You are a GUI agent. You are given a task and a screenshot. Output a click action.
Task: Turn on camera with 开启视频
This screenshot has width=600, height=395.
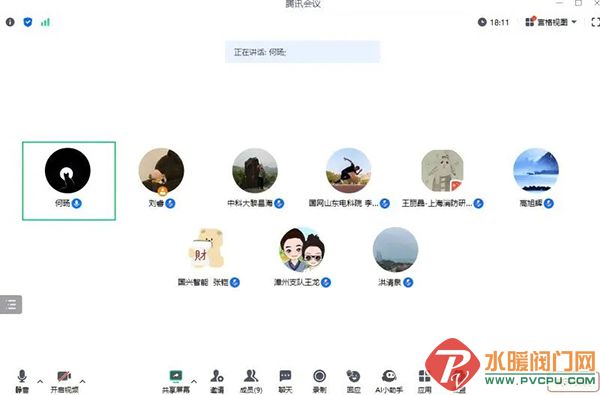(64, 381)
